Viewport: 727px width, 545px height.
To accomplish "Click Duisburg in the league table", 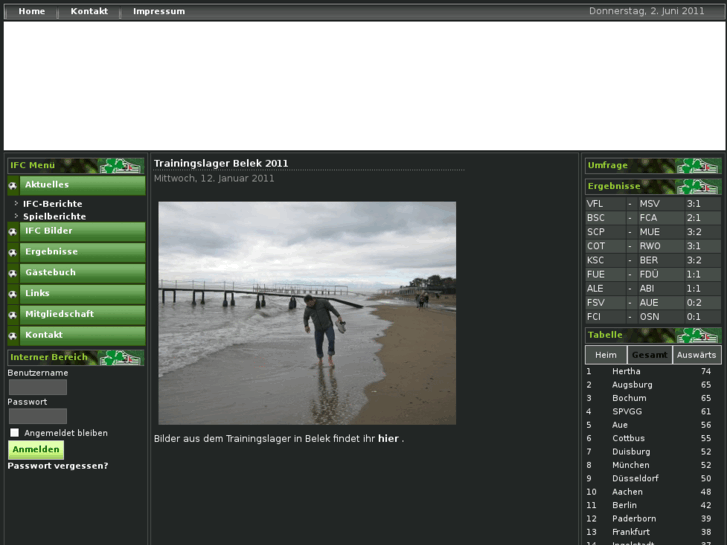I will pos(631,452).
